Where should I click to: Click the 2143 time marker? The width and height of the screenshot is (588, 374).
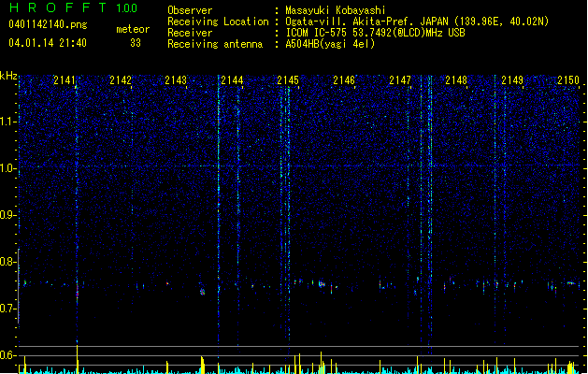pos(176,80)
